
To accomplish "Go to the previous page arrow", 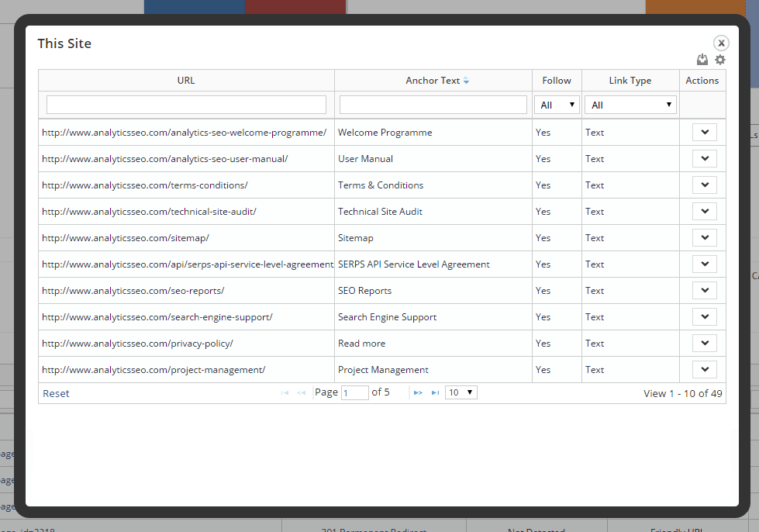I will pos(301,392).
